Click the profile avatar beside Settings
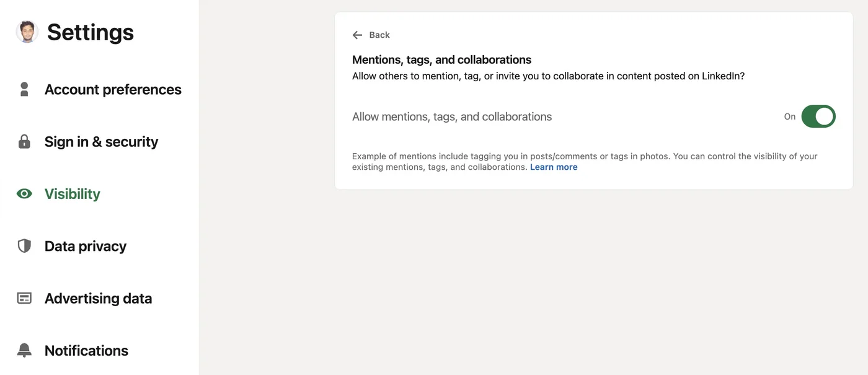The image size is (868, 375). click(27, 32)
